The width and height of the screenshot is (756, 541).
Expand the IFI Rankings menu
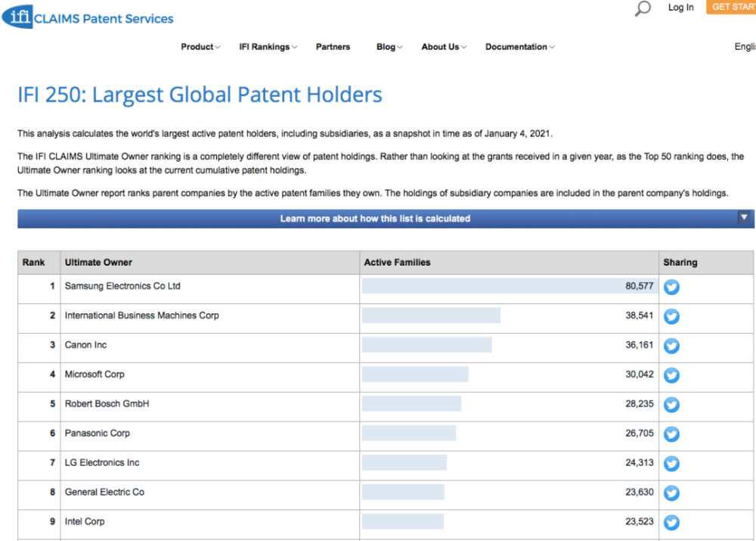(268, 47)
